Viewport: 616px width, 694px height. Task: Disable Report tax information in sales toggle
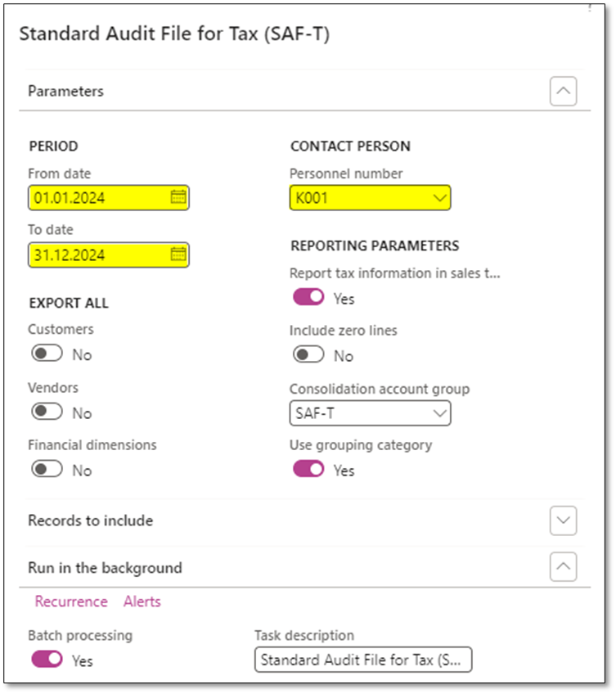pos(308,296)
